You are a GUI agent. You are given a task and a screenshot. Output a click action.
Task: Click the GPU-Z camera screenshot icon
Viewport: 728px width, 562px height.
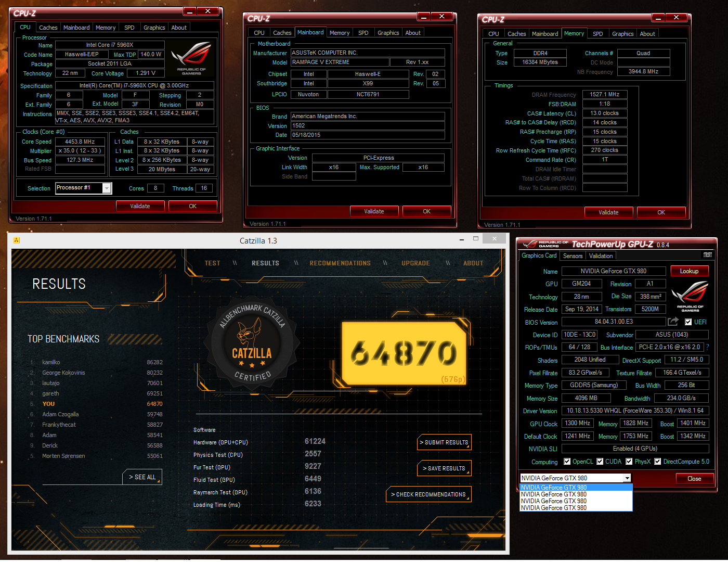708,255
